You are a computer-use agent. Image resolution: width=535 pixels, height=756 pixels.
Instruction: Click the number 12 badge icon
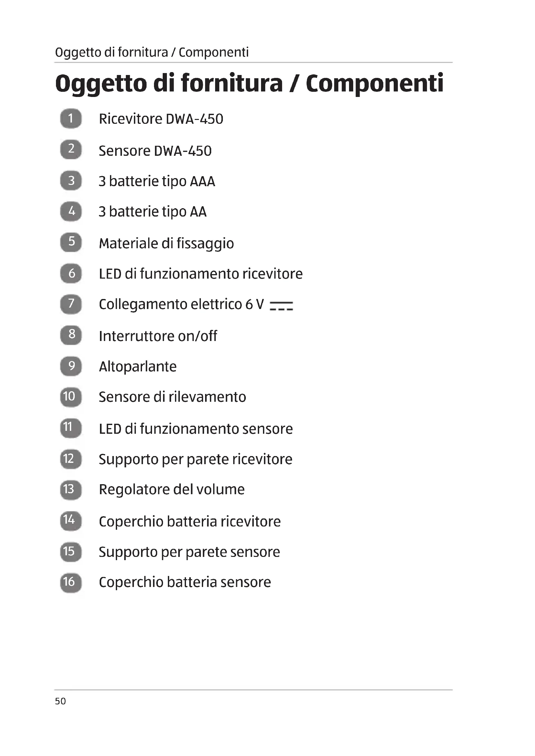[71, 459]
